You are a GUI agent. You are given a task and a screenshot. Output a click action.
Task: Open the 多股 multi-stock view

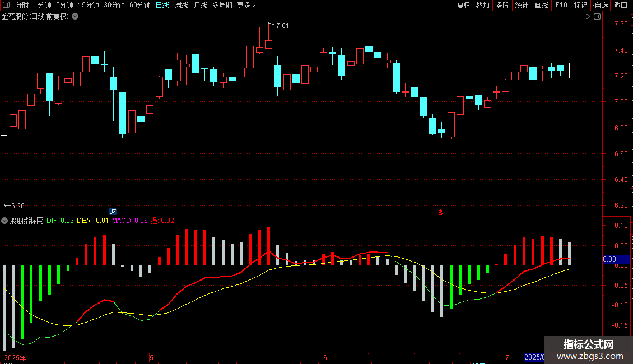pyautogui.click(x=502, y=5)
